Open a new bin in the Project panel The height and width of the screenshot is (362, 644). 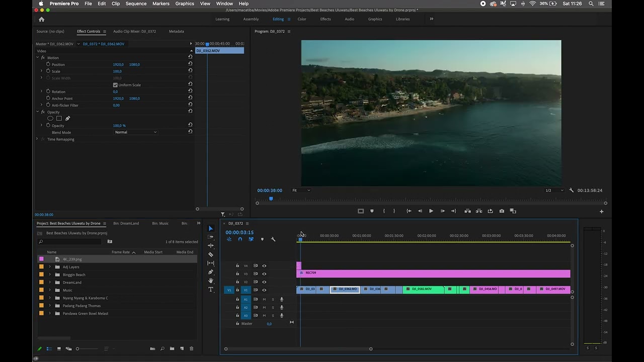point(172,348)
